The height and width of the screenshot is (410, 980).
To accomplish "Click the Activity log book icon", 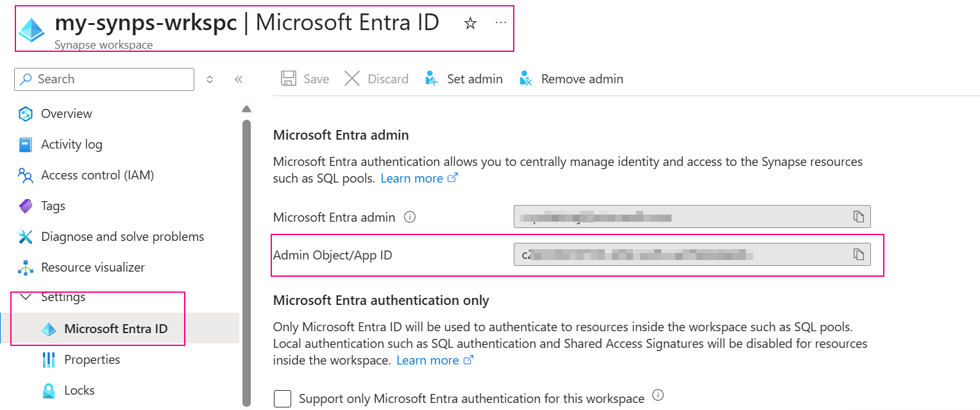I will tap(26, 145).
